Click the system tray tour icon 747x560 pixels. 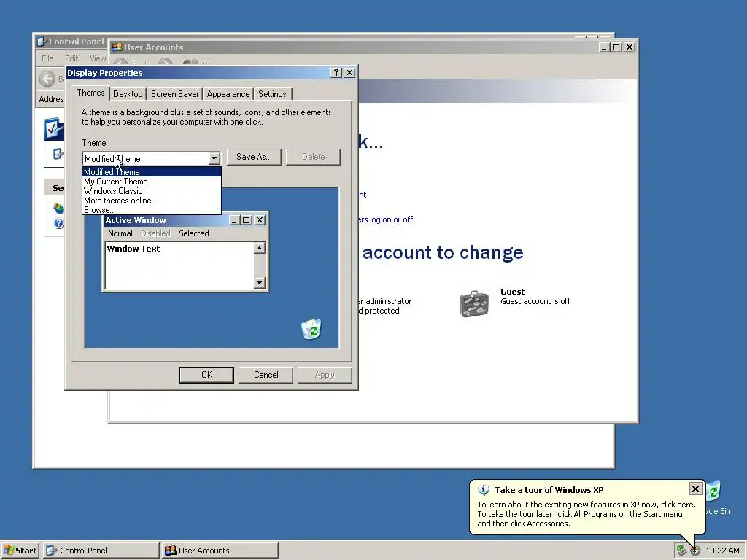click(695, 551)
